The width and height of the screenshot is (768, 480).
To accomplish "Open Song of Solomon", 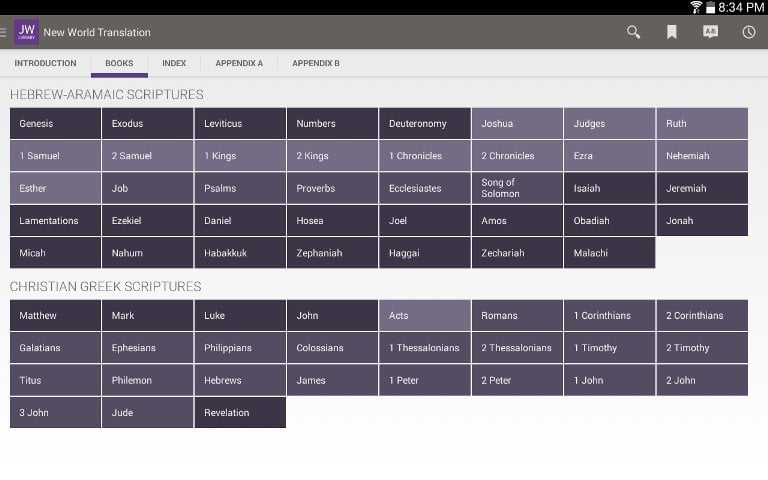I will 516,188.
